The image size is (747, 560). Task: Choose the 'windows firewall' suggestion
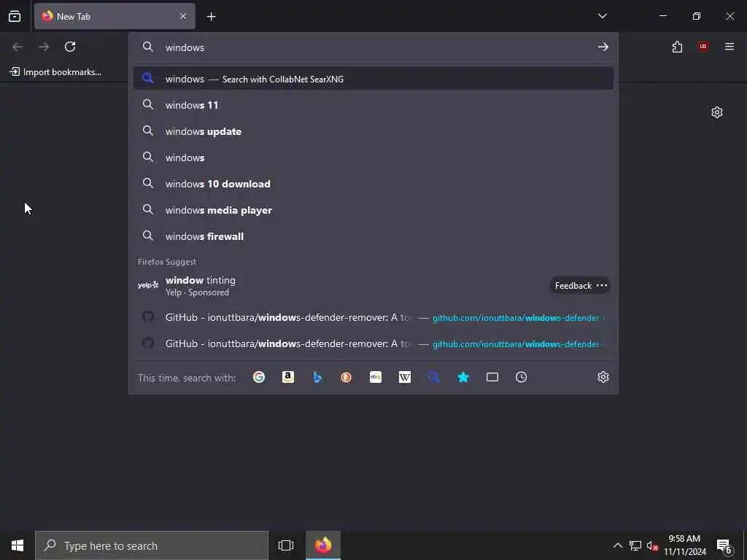[x=373, y=236]
